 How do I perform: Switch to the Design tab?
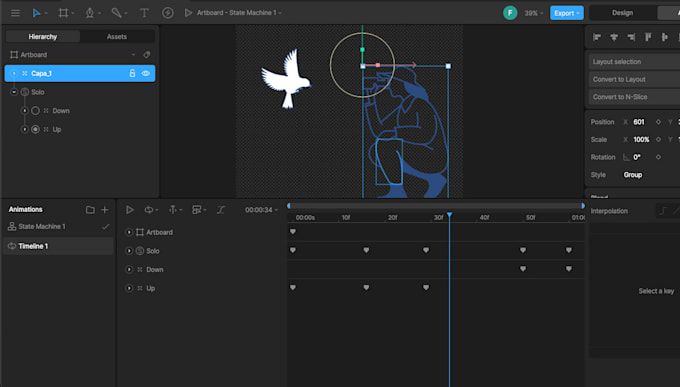click(622, 13)
